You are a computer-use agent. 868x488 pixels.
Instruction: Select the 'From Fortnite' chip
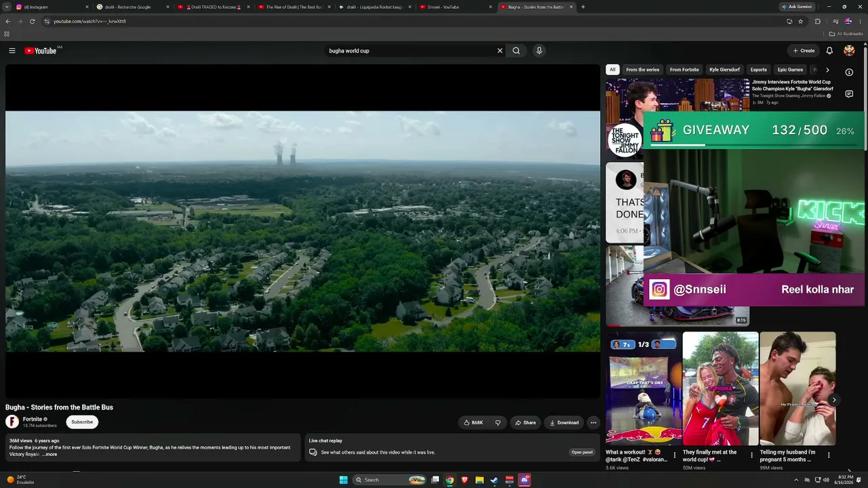click(x=684, y=70)
